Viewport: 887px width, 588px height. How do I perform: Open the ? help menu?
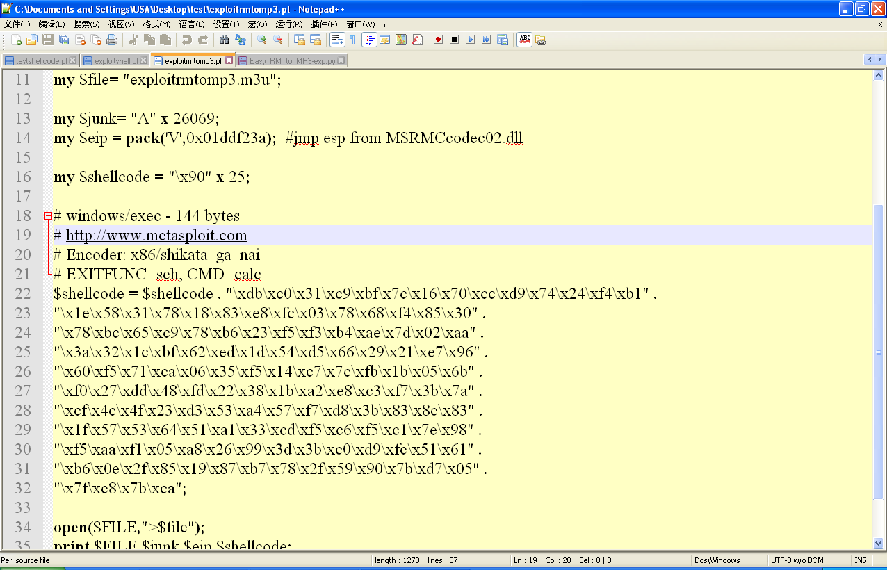385,24
